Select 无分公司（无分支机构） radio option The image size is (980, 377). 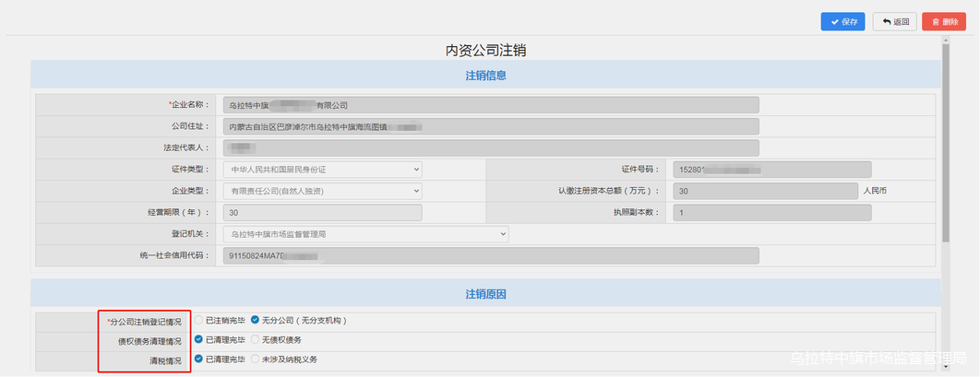256,321
